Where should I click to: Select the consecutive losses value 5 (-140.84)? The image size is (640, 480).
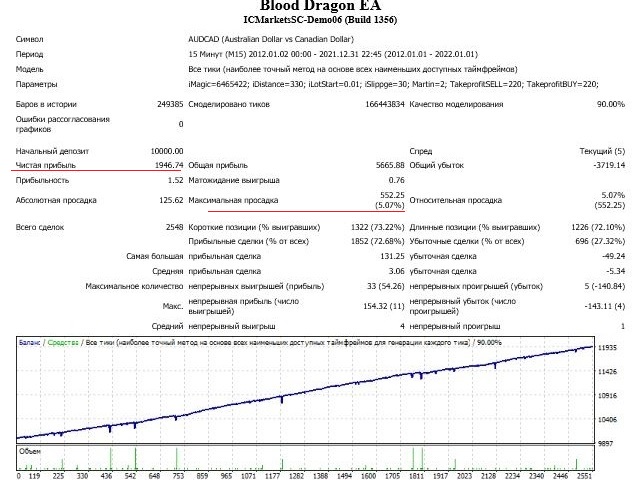tap(604, 286)
